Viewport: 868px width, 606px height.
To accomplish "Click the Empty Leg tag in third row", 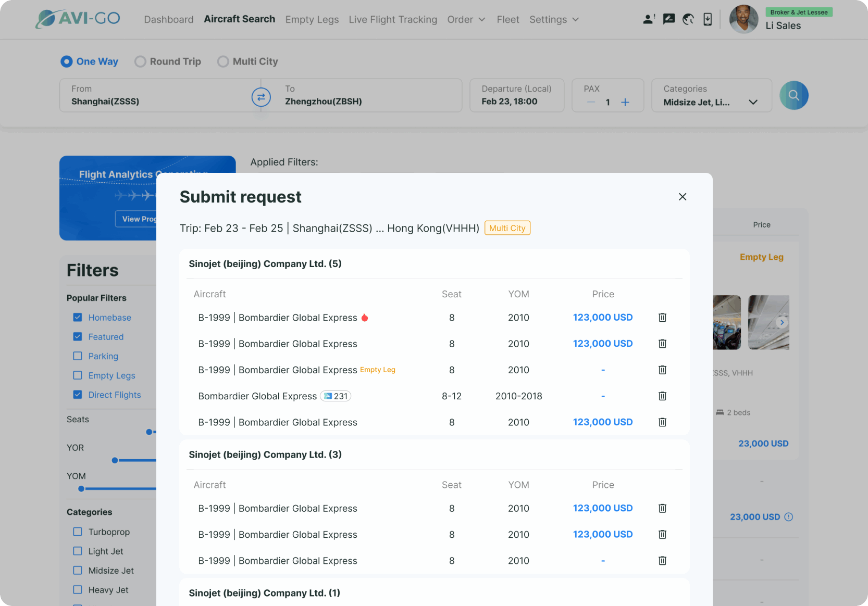I will [x=378, y=370].
